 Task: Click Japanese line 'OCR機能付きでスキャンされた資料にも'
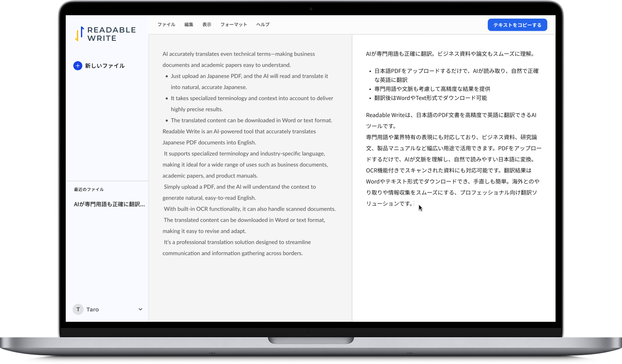(449, 170)
